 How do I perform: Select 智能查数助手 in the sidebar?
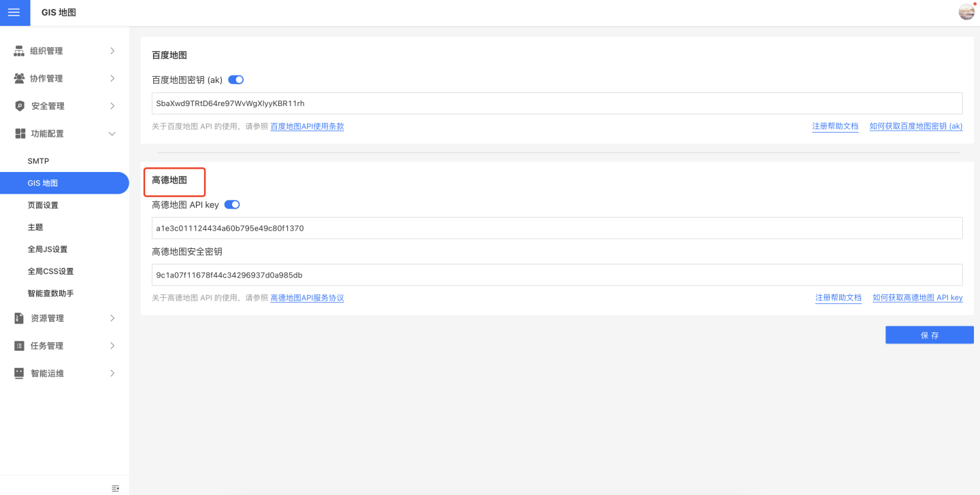50,293
